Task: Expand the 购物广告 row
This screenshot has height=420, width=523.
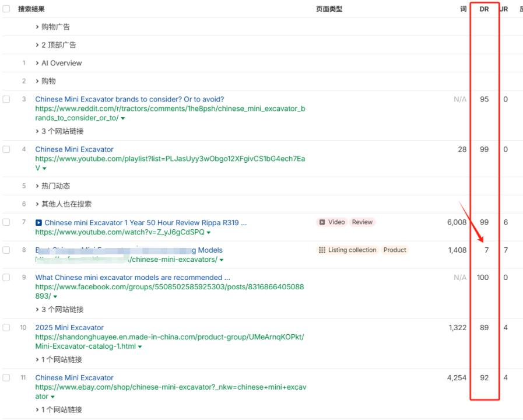Action: pos(52,27)
